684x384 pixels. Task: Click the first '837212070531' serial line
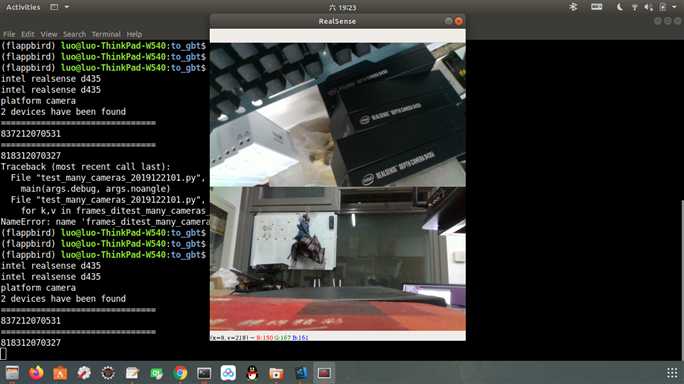pos(31,134)
